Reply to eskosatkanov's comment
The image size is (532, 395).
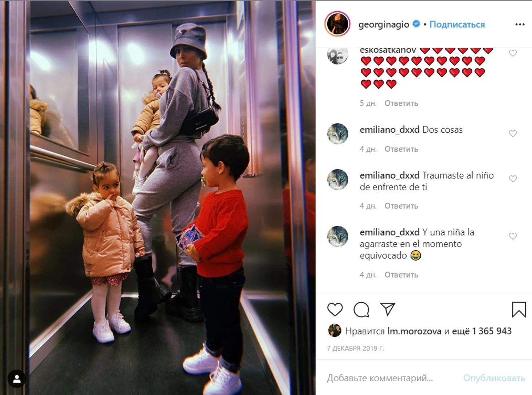[401, 103]
